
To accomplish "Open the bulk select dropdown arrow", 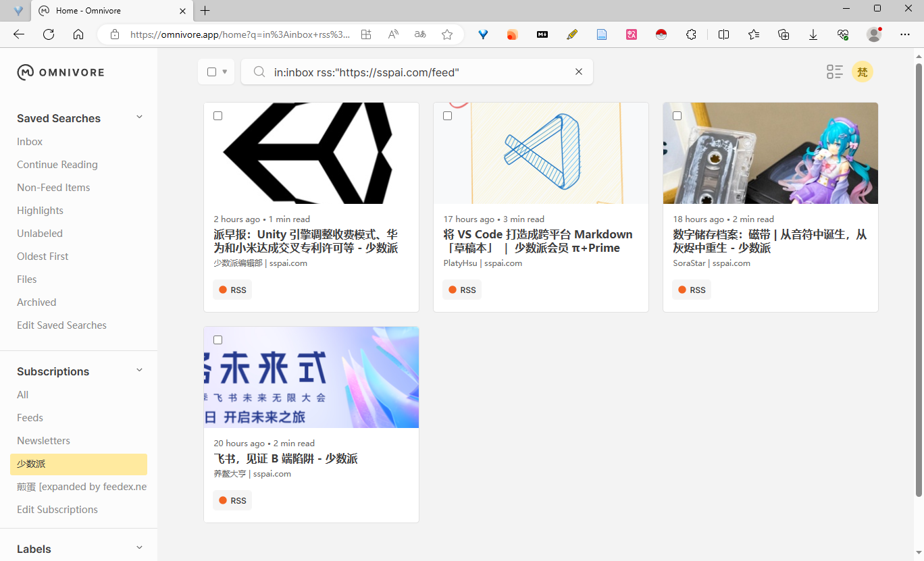I will (225, 72).
